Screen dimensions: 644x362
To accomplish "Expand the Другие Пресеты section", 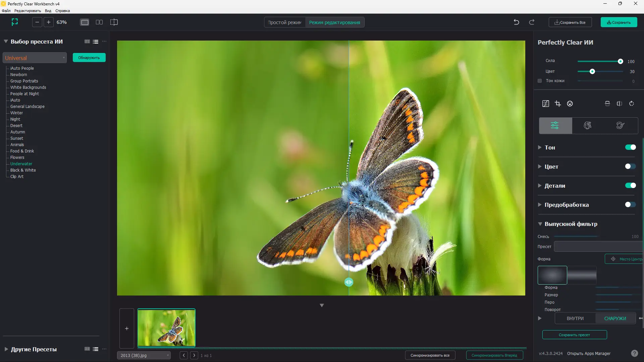I will pos(6,349).
